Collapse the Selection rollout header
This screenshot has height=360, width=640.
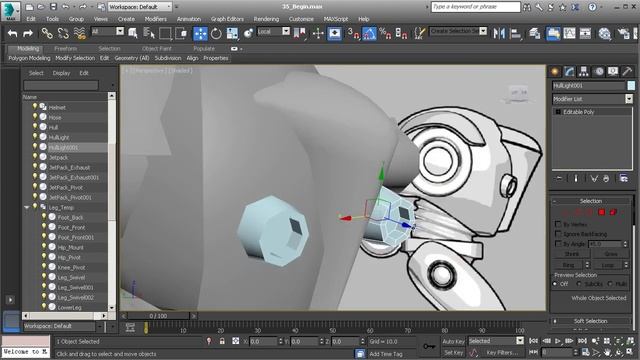click(x=591, y=201)
